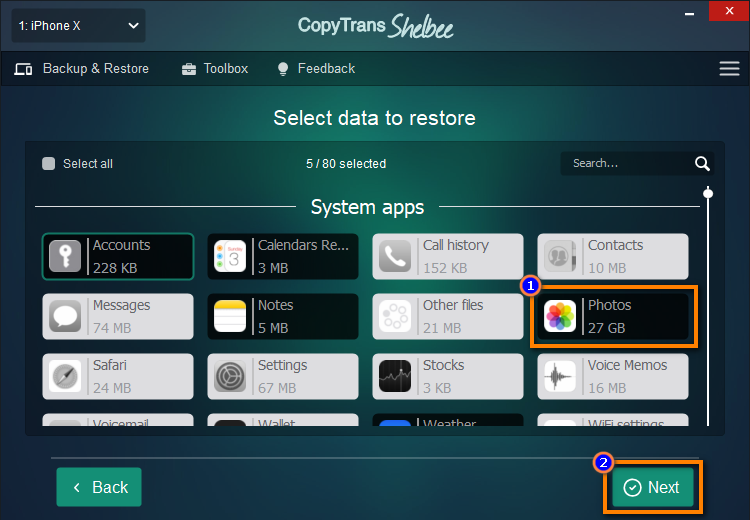The image size is (750, 520).
Task: Click the vertical scrollbar handle
Action: click(x=708, y=193)
